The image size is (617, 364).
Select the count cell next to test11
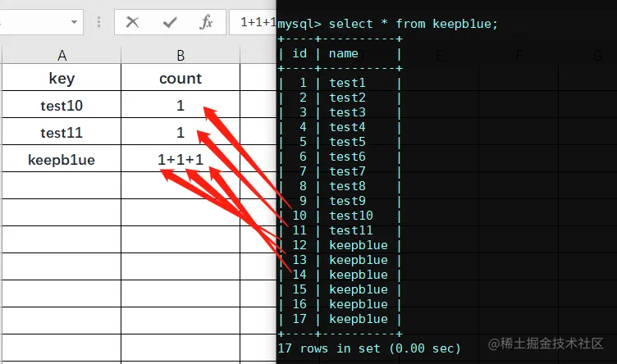tap(181, 132)
